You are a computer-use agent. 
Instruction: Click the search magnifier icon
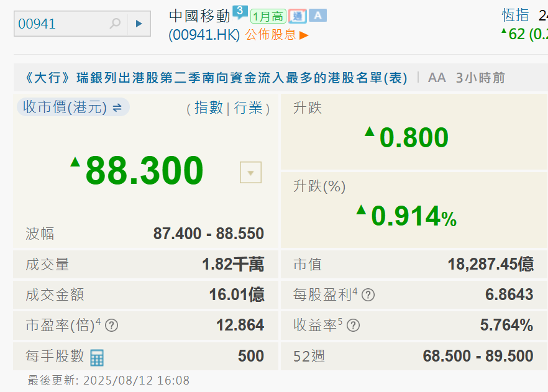pyautogui.click(x=115, y=24)
